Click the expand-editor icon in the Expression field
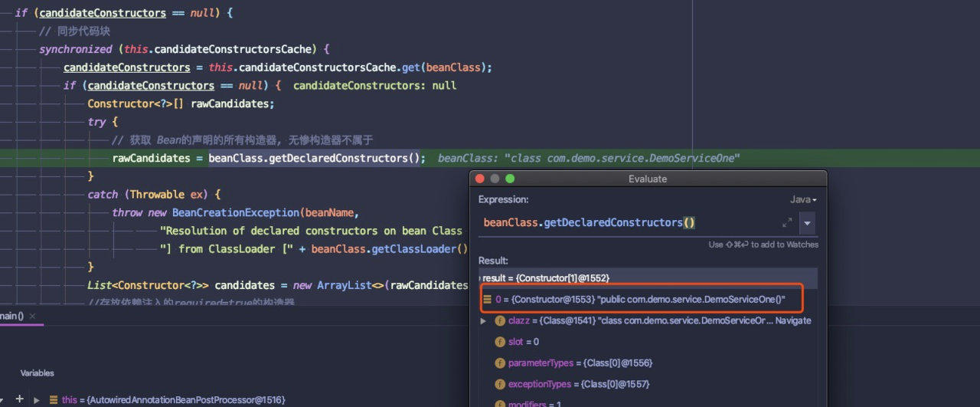 pyautogui.click(x=787, y=222)
